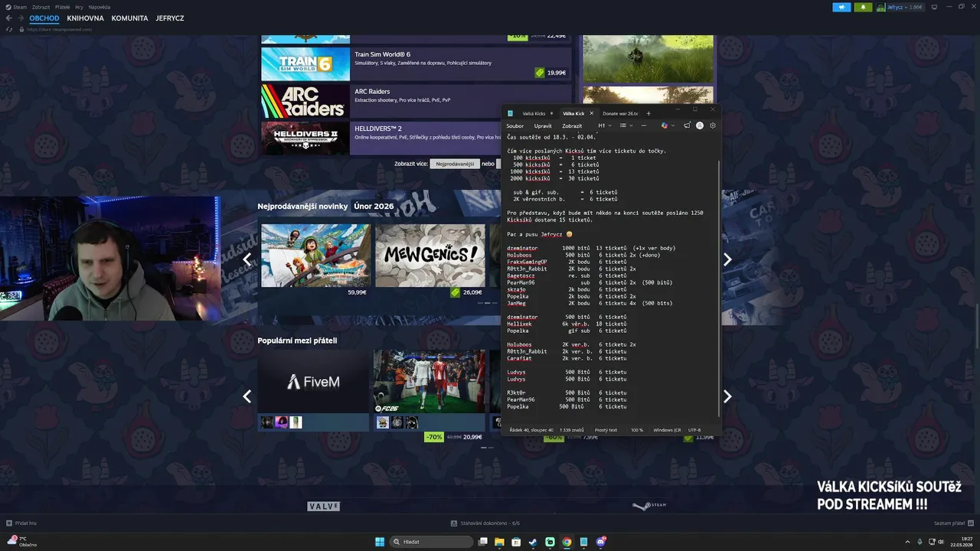Image resolution: width=980 pixels, height=551 pixels.
Task: Switch Steam to Big Picture mode icon
Action: (934, 7)
